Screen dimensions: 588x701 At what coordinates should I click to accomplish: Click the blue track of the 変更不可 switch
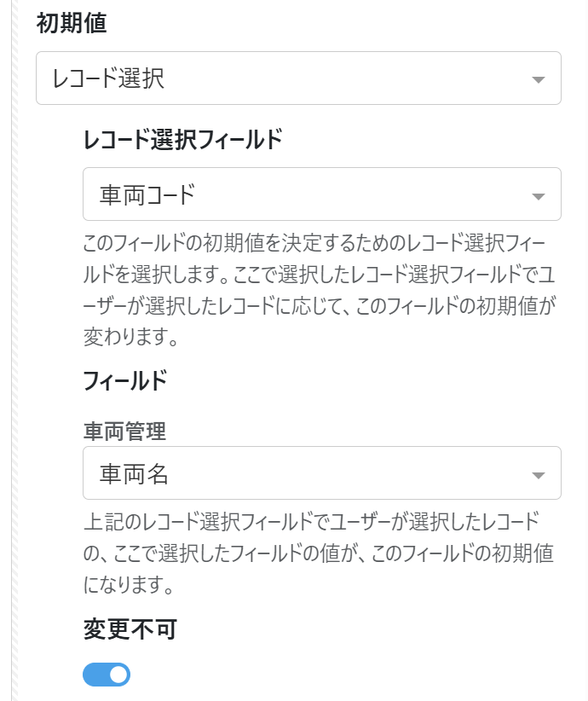(94, 675)
